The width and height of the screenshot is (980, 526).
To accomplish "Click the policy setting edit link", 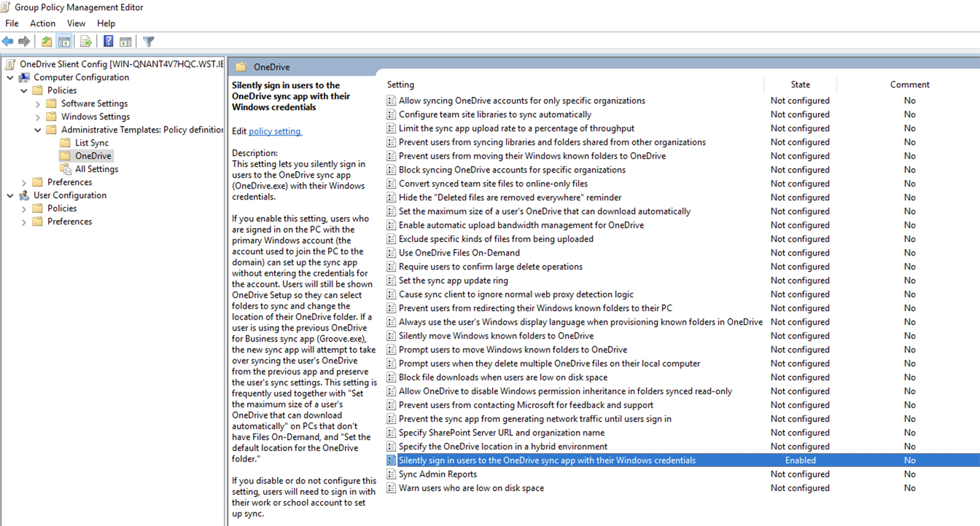I will (275, 131).
